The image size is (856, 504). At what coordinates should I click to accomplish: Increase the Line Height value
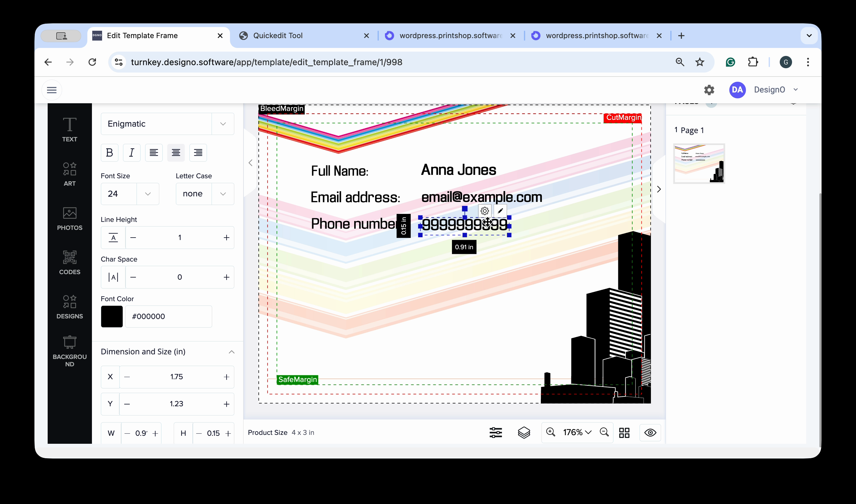(227, 237)
